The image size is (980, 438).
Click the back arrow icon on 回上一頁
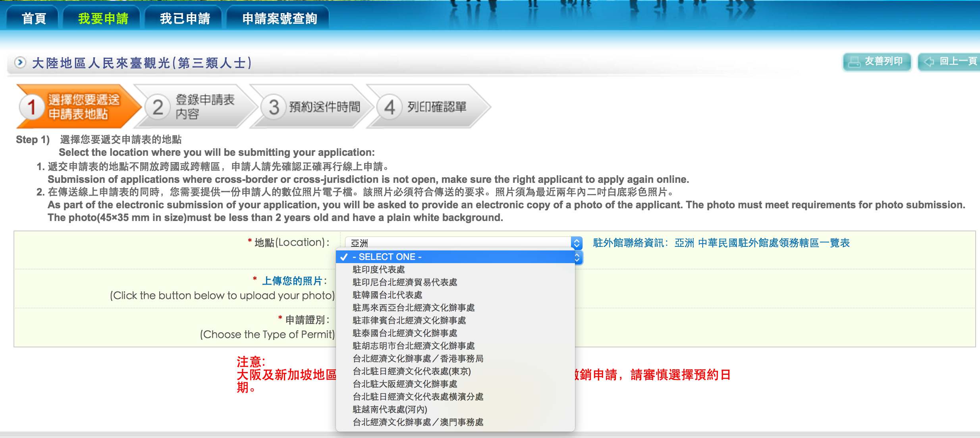click(x=929, y=62)
